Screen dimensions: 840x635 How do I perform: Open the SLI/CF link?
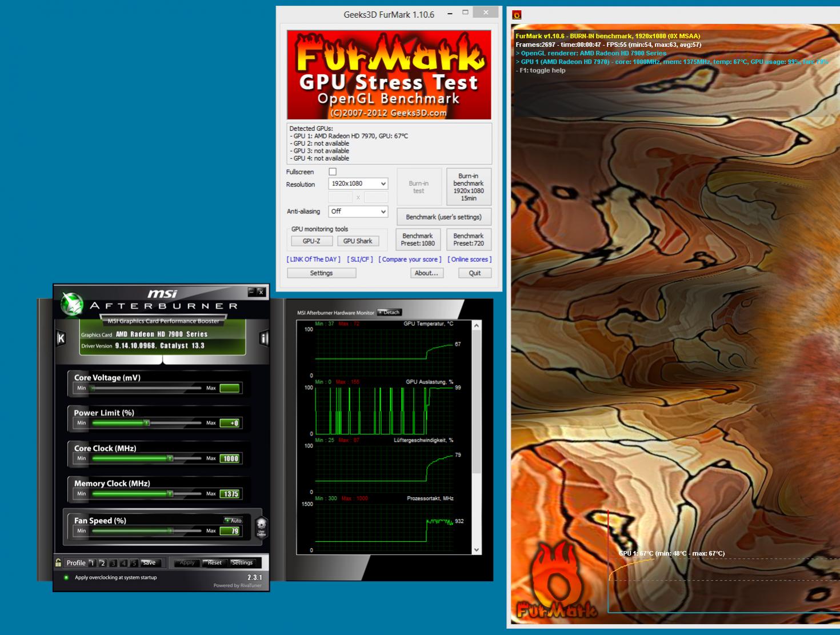point(360,259)
